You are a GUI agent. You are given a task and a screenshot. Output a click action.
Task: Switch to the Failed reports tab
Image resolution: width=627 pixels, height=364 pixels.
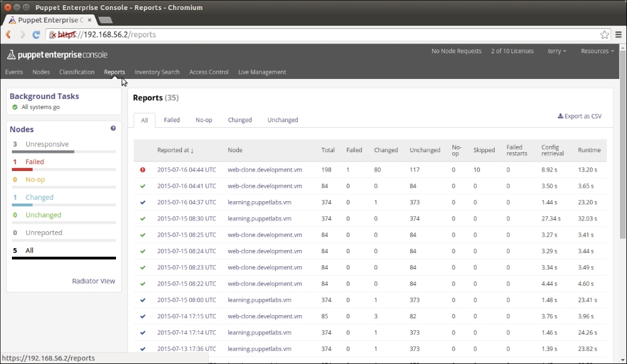[x=172, y=120]
